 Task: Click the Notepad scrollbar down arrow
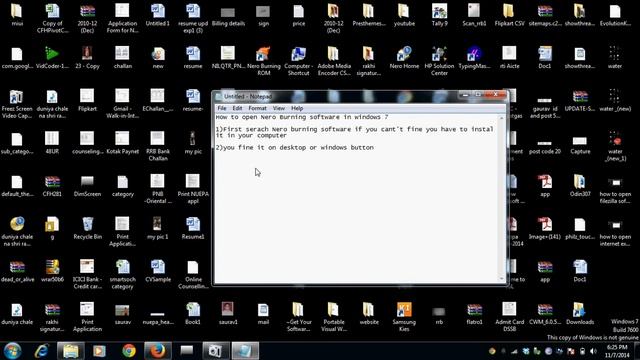point(502,279)
